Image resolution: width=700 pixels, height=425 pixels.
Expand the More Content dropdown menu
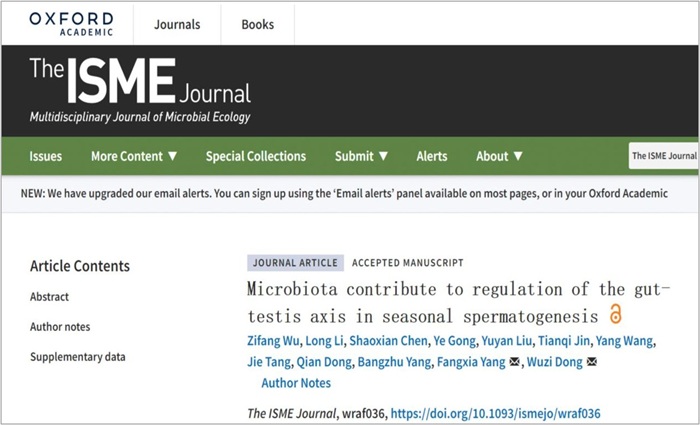click(134, 156)
